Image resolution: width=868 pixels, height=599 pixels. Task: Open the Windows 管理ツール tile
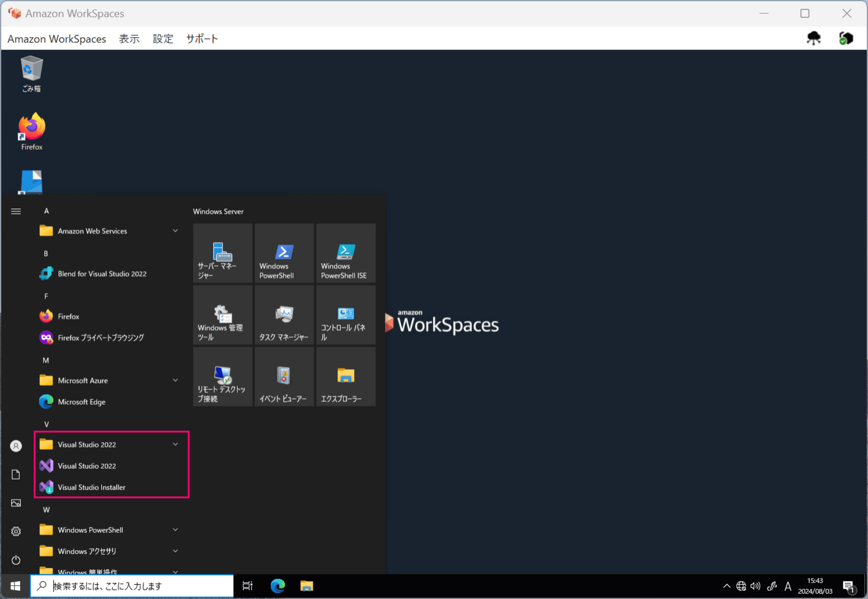click(223, 315)
